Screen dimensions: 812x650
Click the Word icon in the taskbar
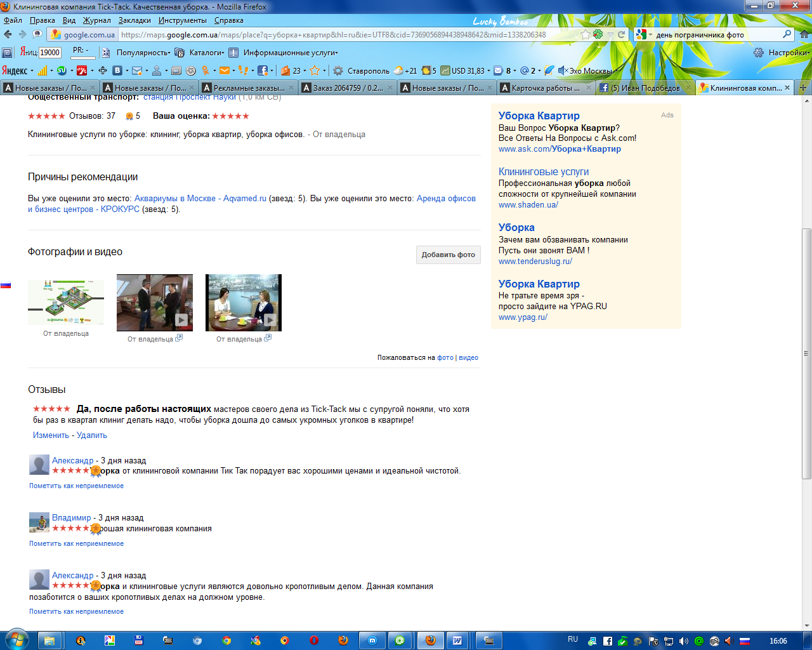point(457,640)
